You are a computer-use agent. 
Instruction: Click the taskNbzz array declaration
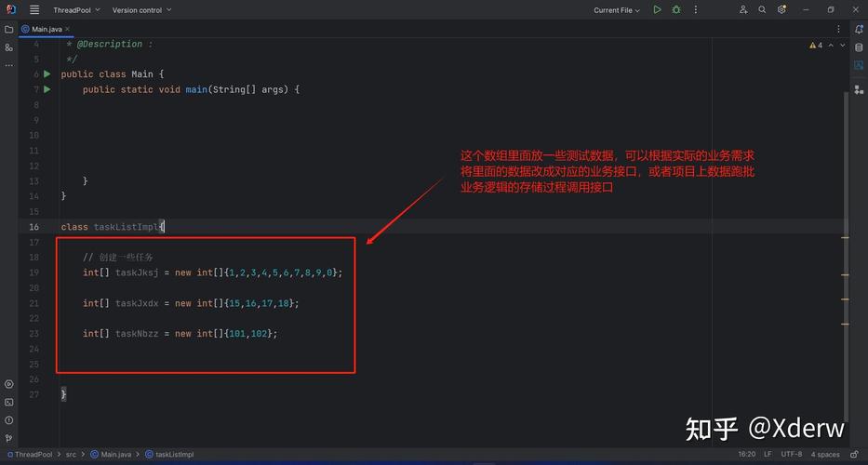coord(180,333)
